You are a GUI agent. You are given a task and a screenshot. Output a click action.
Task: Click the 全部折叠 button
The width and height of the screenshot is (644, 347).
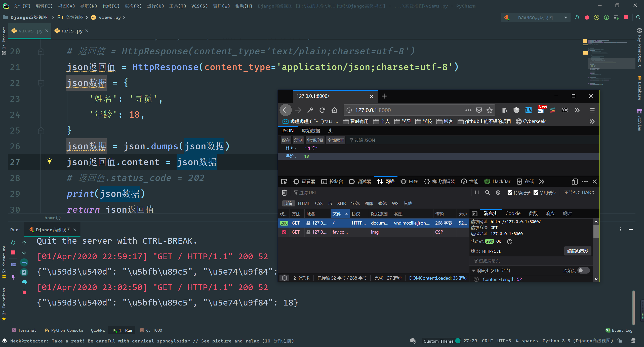click(x=315, y=140)
